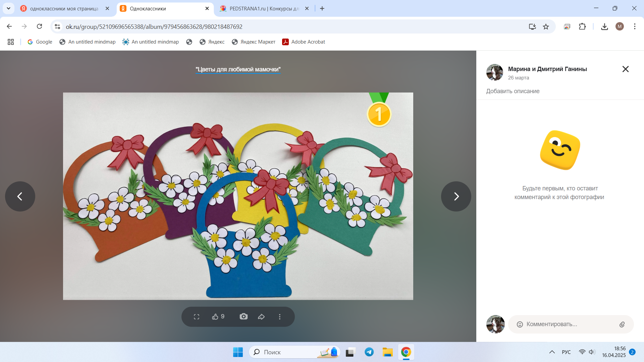644x362 pixels.
Task: Click the author avatar beside the name
Action: point(495,72)
